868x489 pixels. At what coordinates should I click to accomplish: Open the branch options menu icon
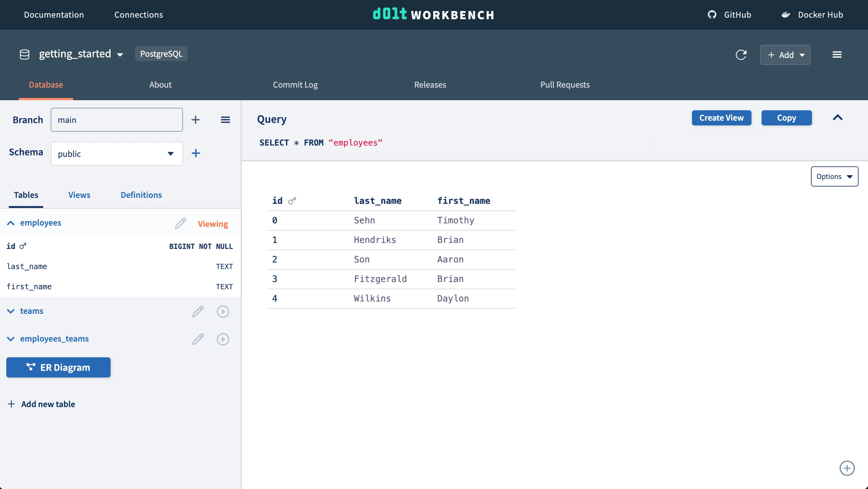pos(225,120)
